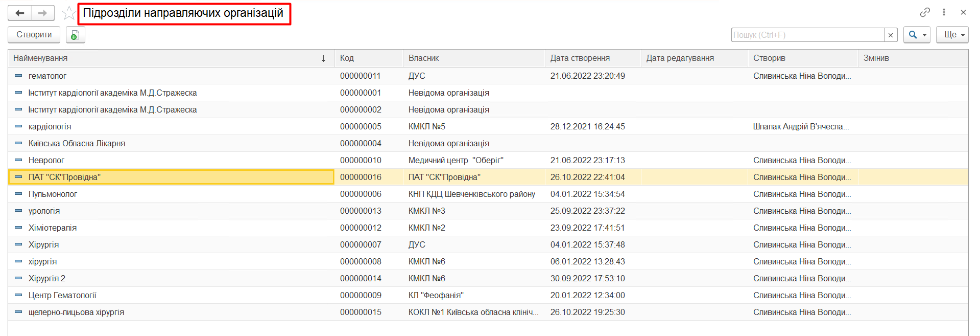Click the Створити button

(x=34, y=35)
